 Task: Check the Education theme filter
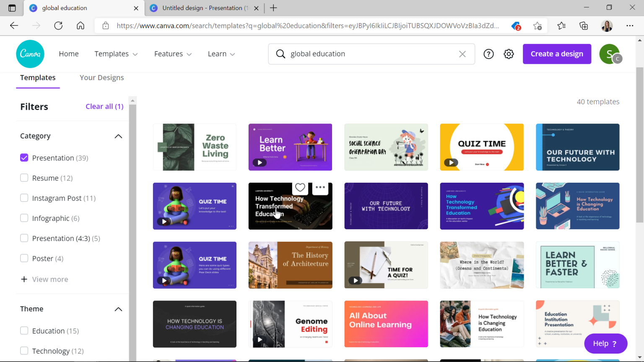[x=24, y=331]
